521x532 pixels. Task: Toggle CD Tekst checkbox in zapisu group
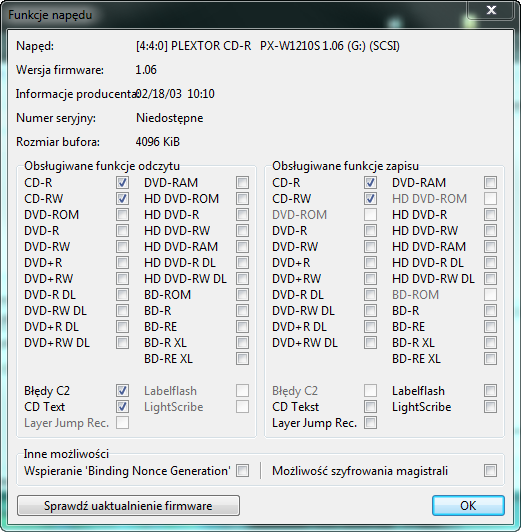pos(370,406)
